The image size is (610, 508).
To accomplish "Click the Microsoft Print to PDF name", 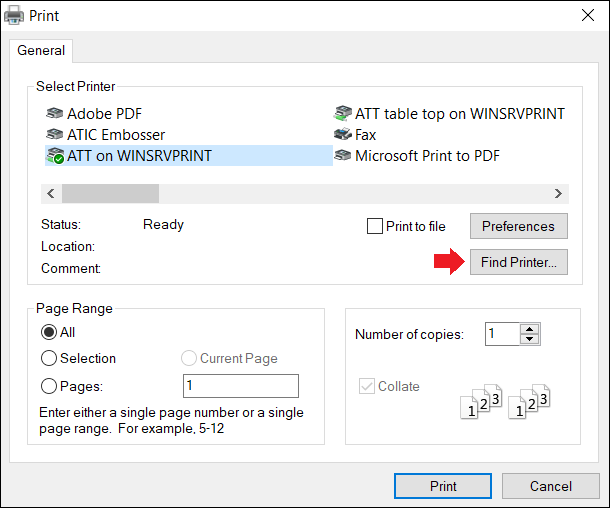I will coord(427,156).
